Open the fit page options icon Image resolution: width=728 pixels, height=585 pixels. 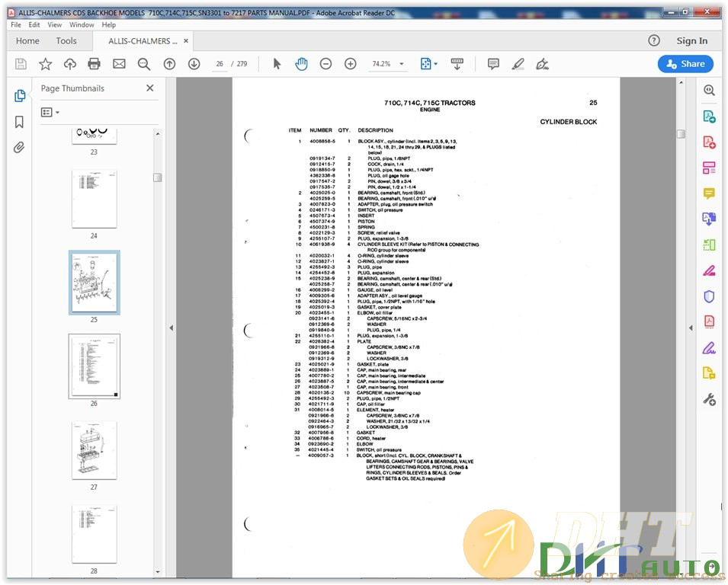pos(428,64)
